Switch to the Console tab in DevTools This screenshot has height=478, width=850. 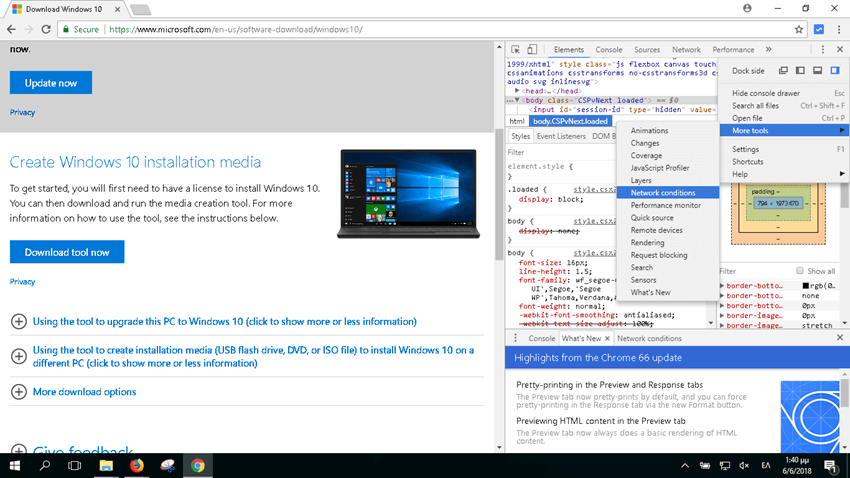coord(609,49)
